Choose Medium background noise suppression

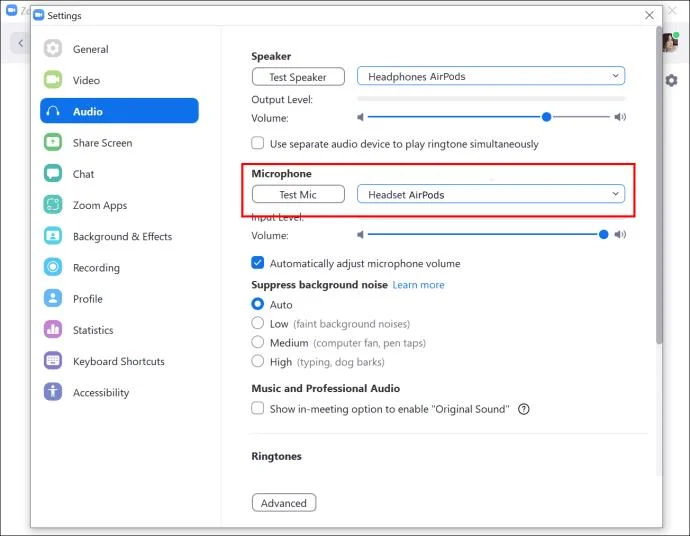click(x=257, y=342)
